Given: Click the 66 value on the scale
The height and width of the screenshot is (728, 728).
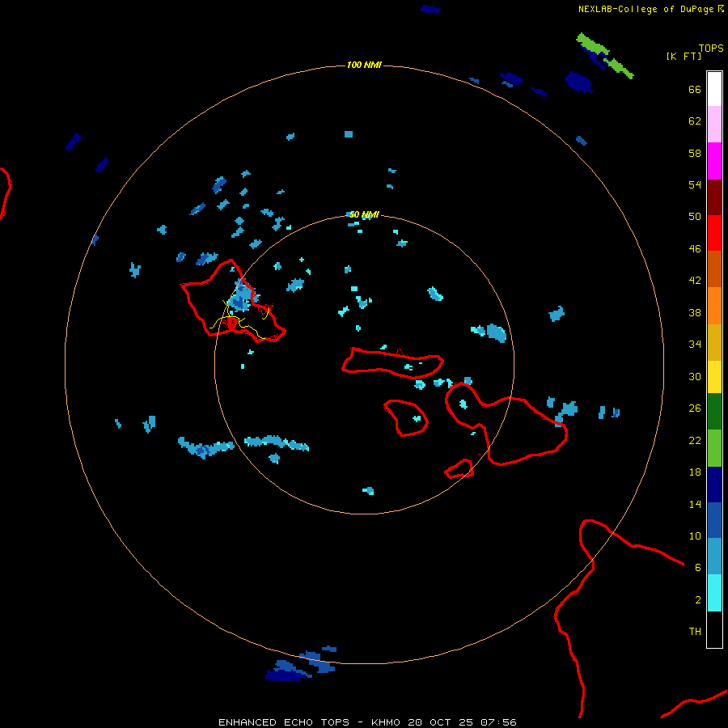Looking at the screenshot, I should click(x=695, y=89).
